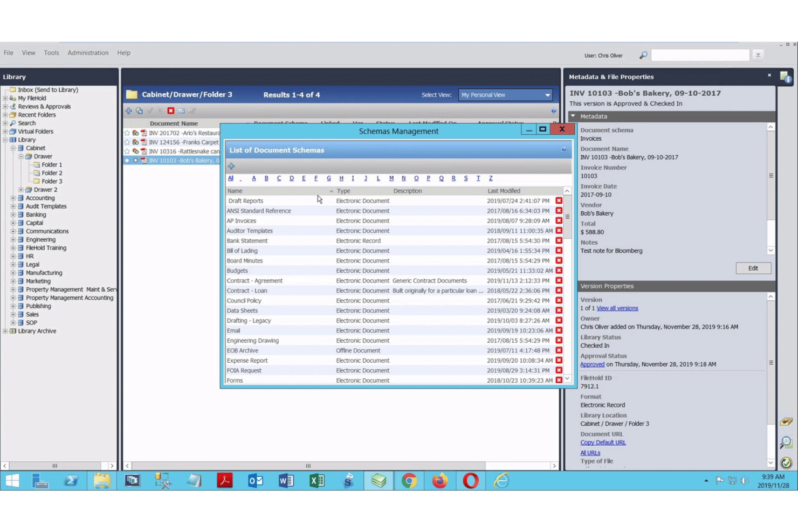Screen dimensions: 798x532
Task: Select Folder 2 in the Library tree
Action: click(52, 173)
